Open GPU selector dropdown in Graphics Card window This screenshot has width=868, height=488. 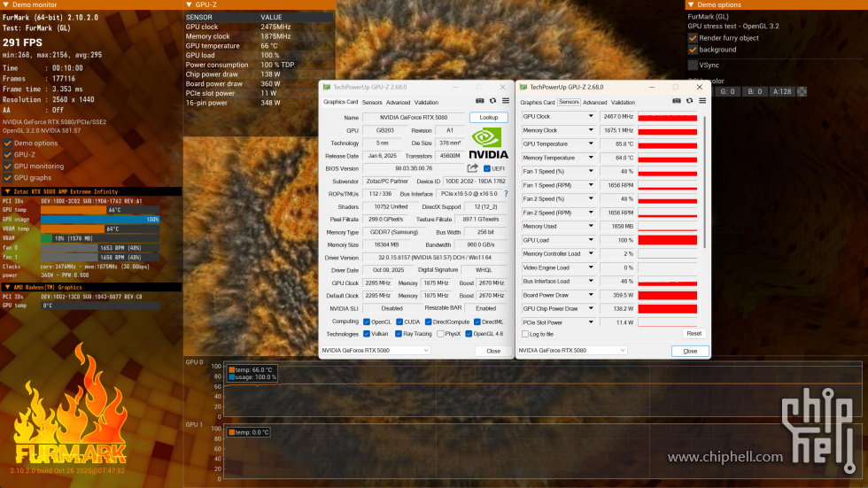(x=426, y=351)
